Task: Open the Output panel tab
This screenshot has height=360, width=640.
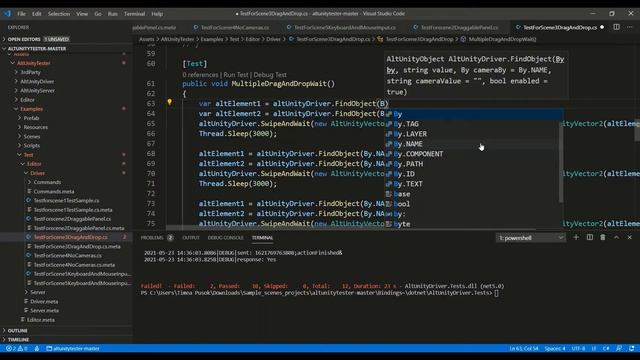Action: pyautogui.click(x=191, y=238)
